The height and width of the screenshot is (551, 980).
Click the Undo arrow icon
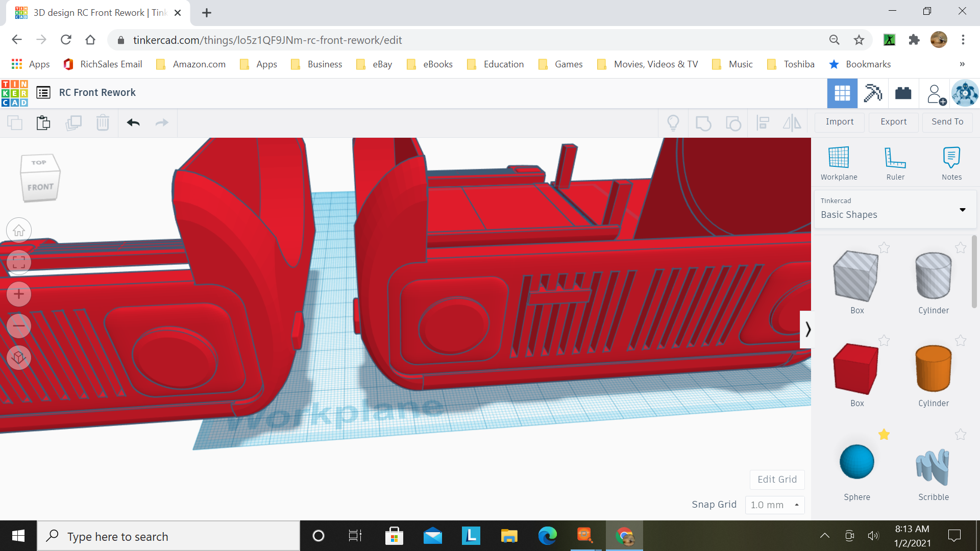[x=133, y=122]
